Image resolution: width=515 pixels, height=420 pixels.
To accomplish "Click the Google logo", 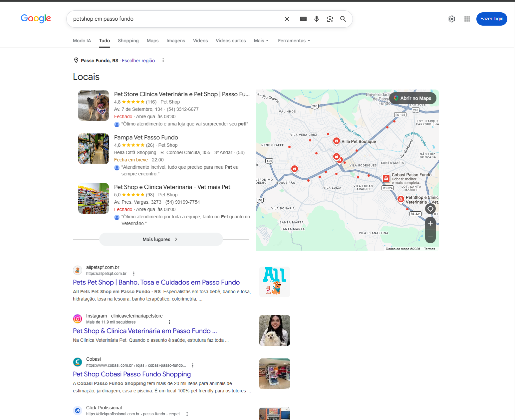I will (x=36, y=19).
